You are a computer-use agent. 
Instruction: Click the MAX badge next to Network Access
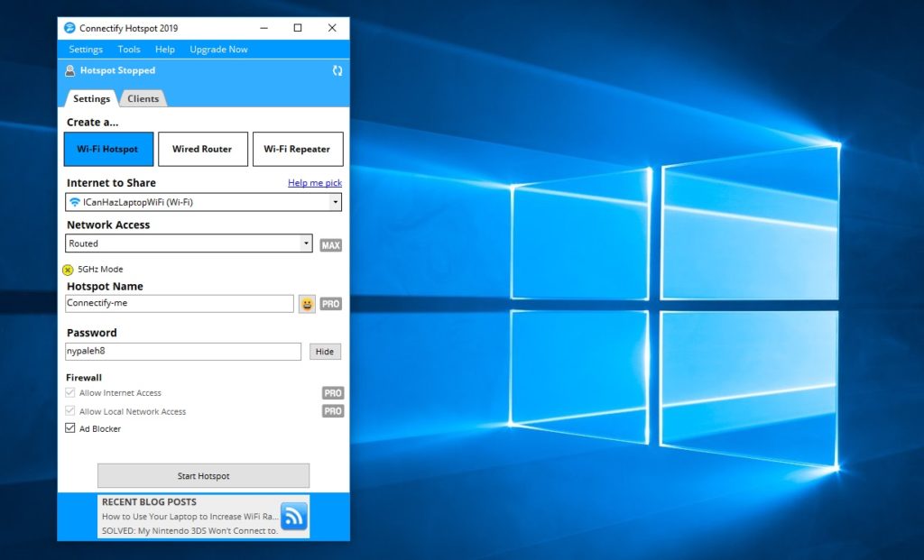pos(331,244)
